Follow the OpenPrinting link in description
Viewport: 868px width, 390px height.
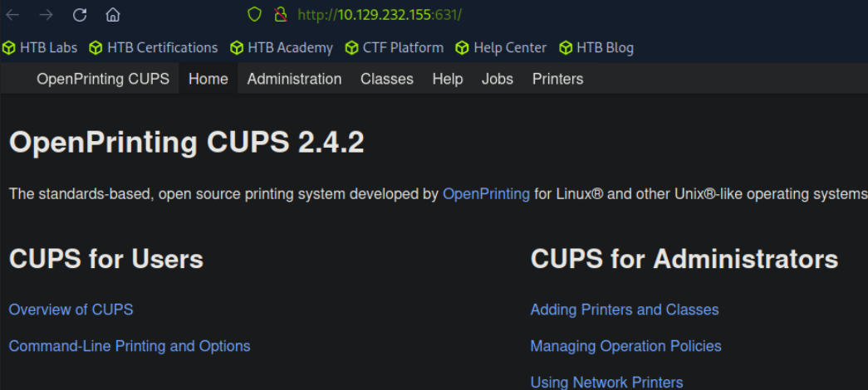486,195
